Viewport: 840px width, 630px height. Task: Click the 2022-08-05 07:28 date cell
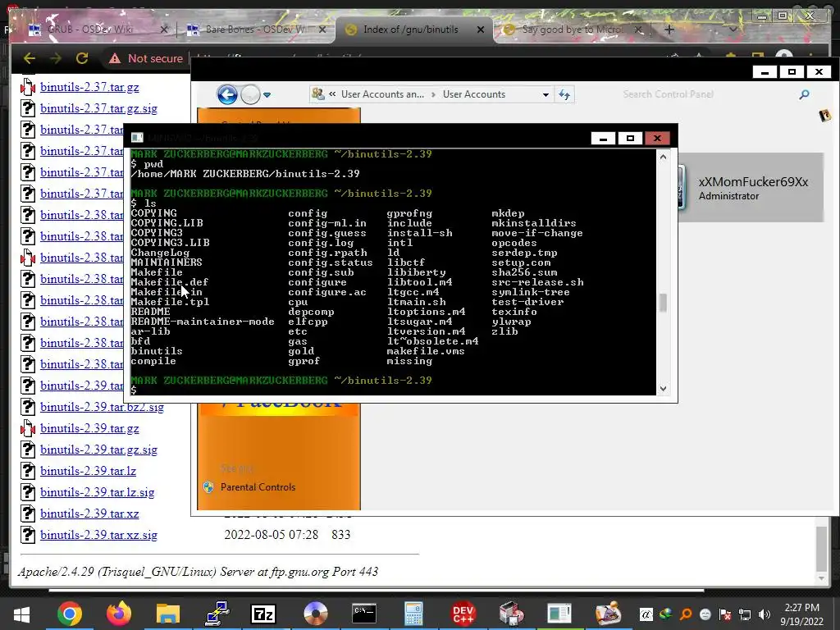(x=271, y=535)
